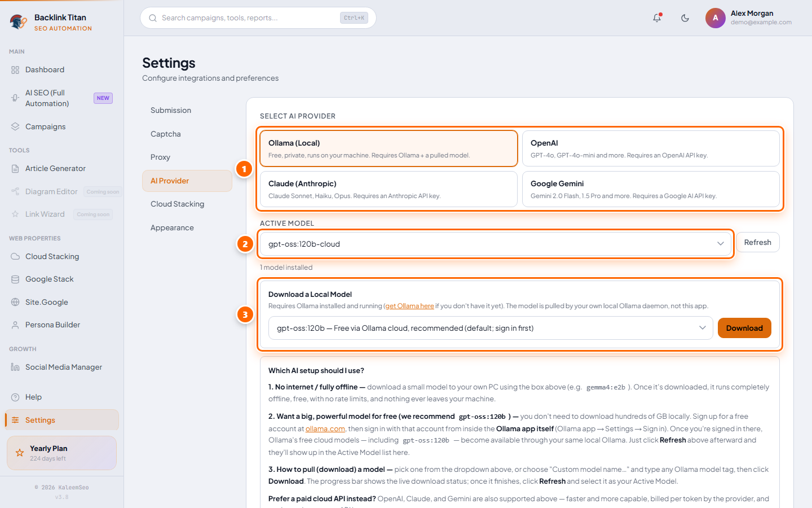Select the Ollama (Local) provider
812x508 pixels.
389,148
